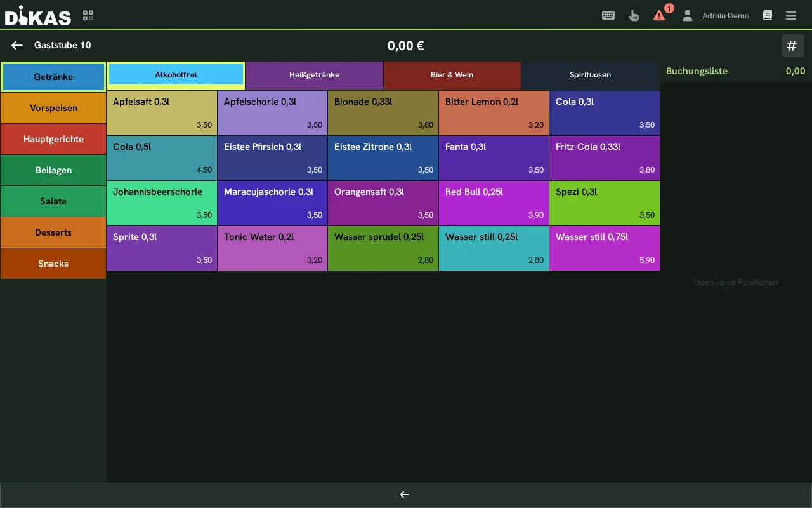Select Cola 0,3l product tile
Viewport: 812px width, 508px height.
(x=605, y=113)
